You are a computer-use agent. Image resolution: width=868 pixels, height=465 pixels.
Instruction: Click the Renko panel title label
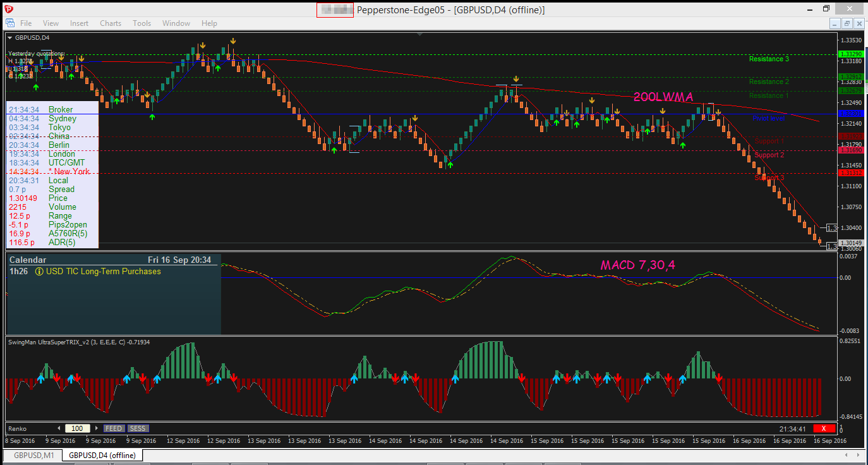pos(17,429)
